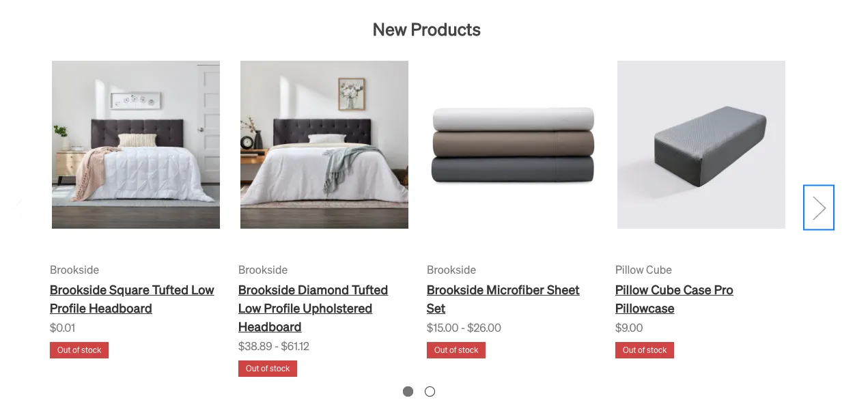Image resolution: width=868 pixels, height=413 pixels.
Task: Click the Pillow Cube Case Pro image
Action: click(x=701, y=145)
